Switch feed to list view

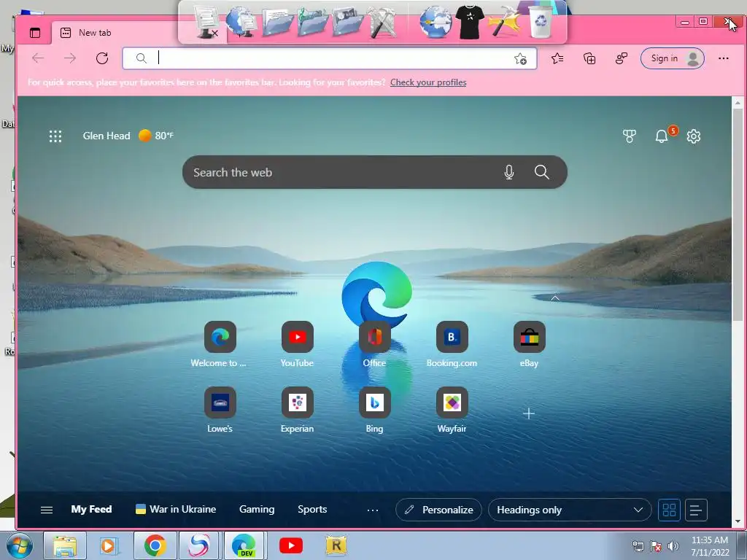coord(696,510)
